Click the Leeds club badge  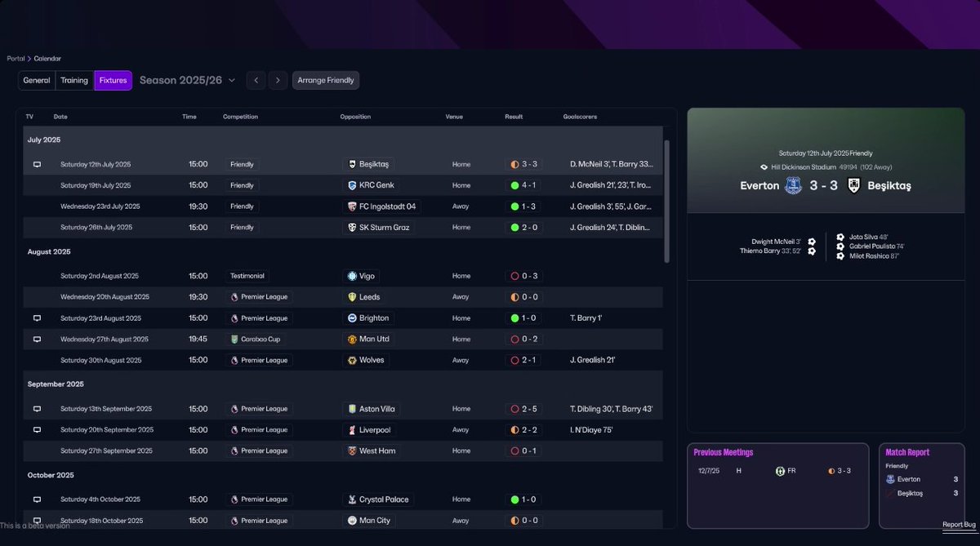click(352, 297)
